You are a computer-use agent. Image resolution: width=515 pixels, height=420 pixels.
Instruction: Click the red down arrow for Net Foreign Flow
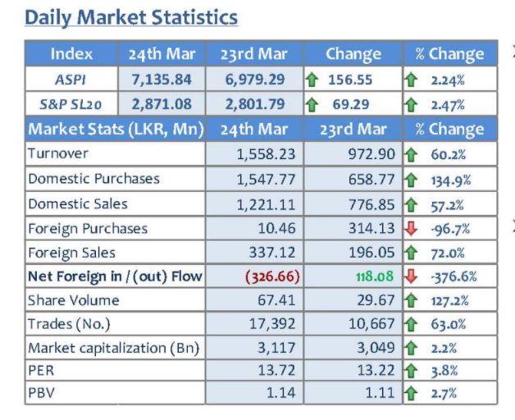point(411,276)
